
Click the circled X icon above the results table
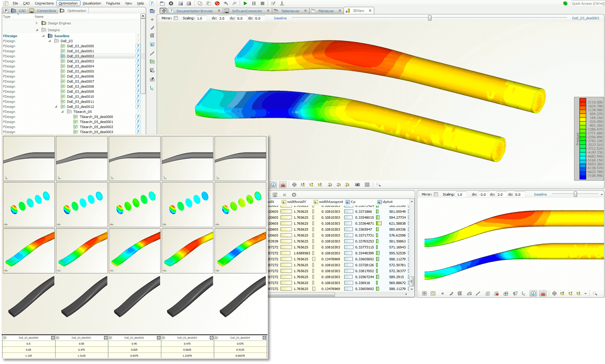click(x=294, y=195)
